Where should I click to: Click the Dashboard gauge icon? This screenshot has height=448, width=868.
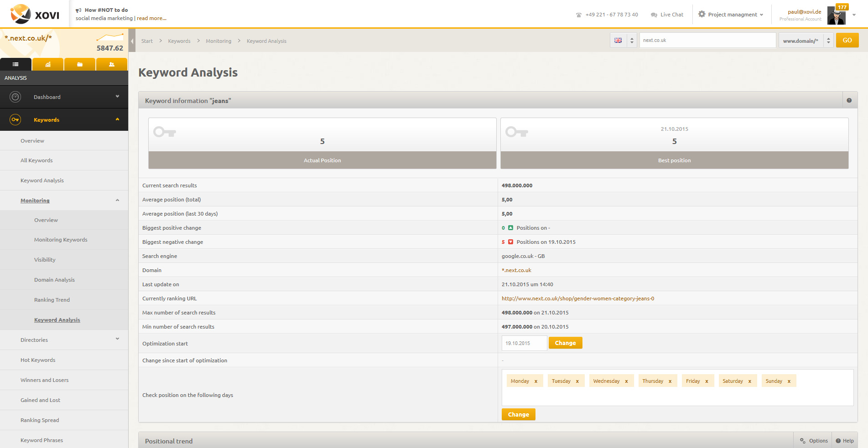(x=16, y=97)
